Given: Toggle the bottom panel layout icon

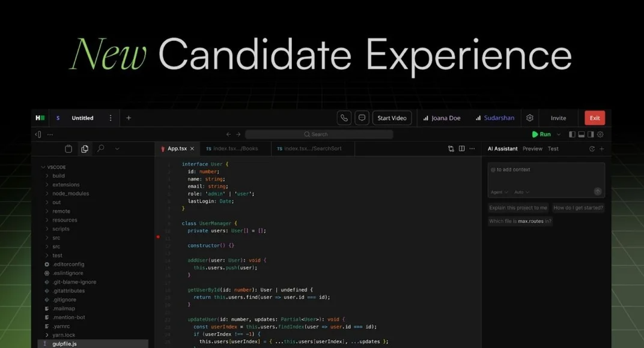Looking at the screenshot, I should click(x=581, y=134).
